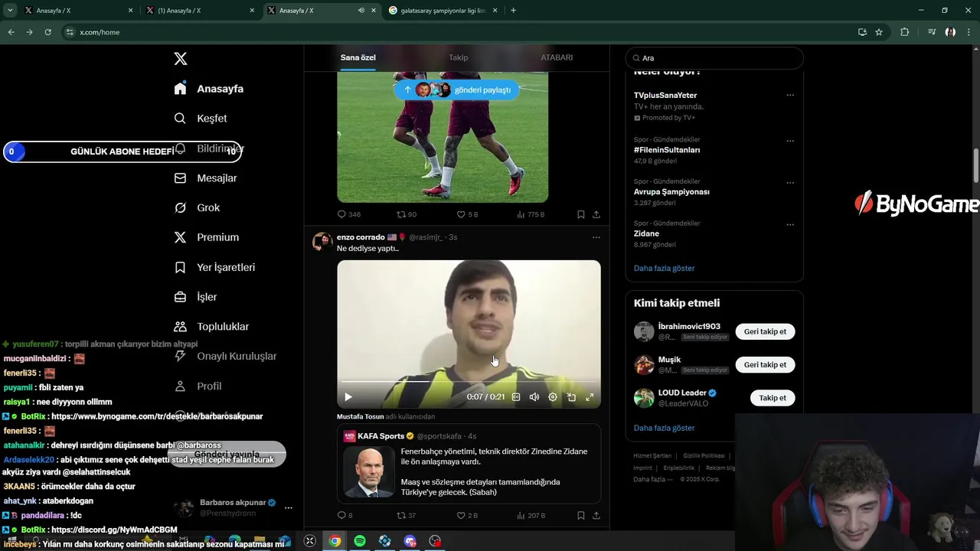Bookmark the football photo post

click(x=581, y=214)
